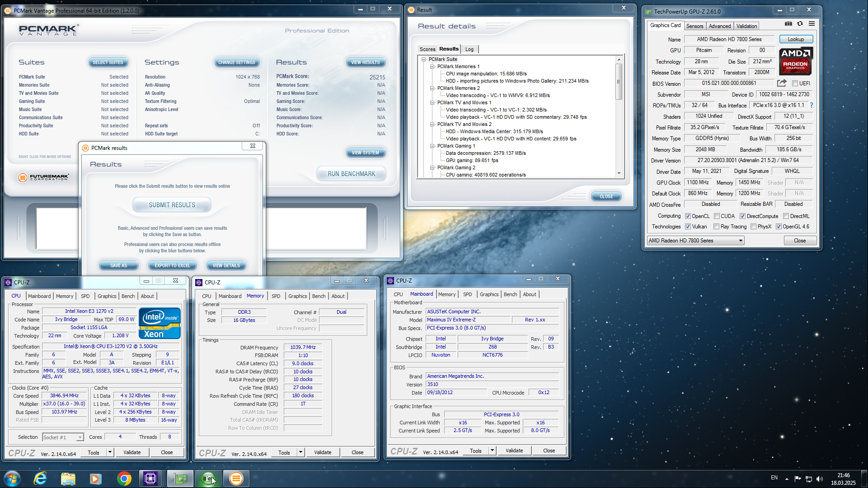
Task: Click Validate in CPU-Z Mainboard window
Action: click(514, 451)
